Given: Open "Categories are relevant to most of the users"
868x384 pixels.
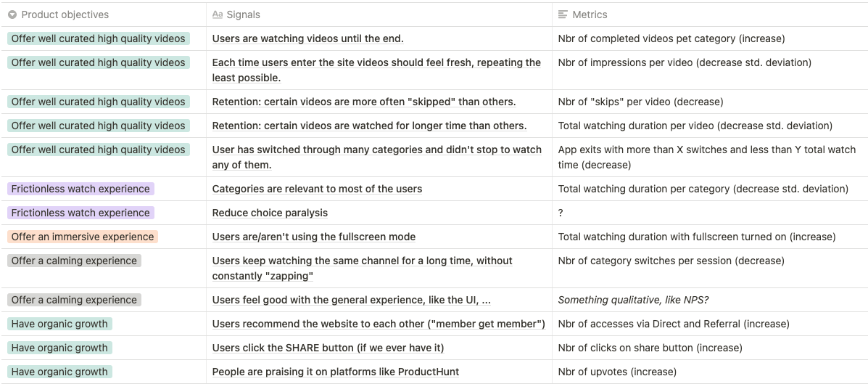Looking at the screenshot, I should tap(317, 189).
